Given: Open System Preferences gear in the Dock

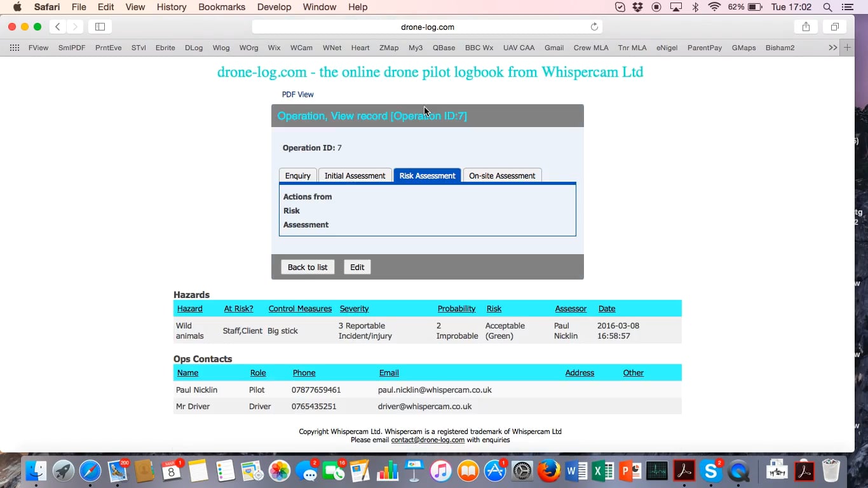Looking at the screenshot, I should 522,471.
